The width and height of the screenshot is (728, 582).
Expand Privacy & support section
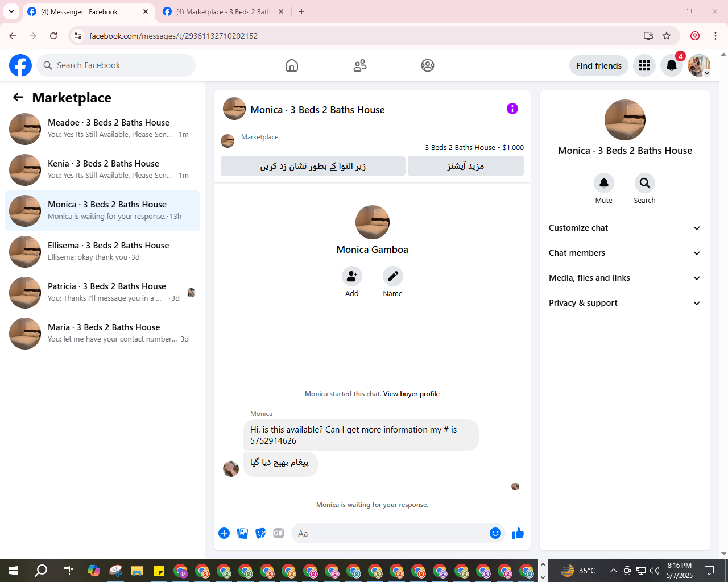(x=625, y=303)
